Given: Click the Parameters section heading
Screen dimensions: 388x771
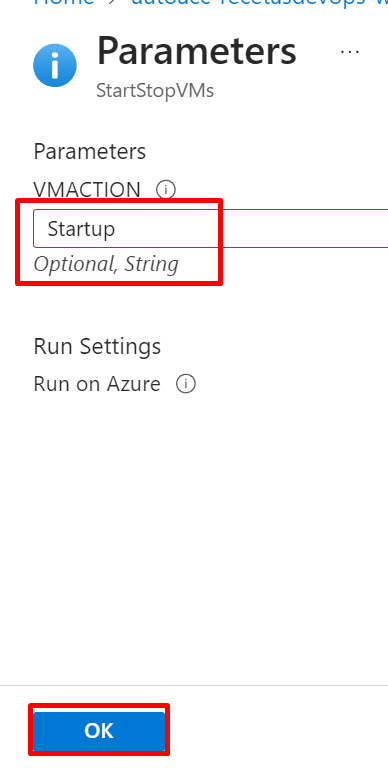Looking at the screenshot, I should [90, 151].
